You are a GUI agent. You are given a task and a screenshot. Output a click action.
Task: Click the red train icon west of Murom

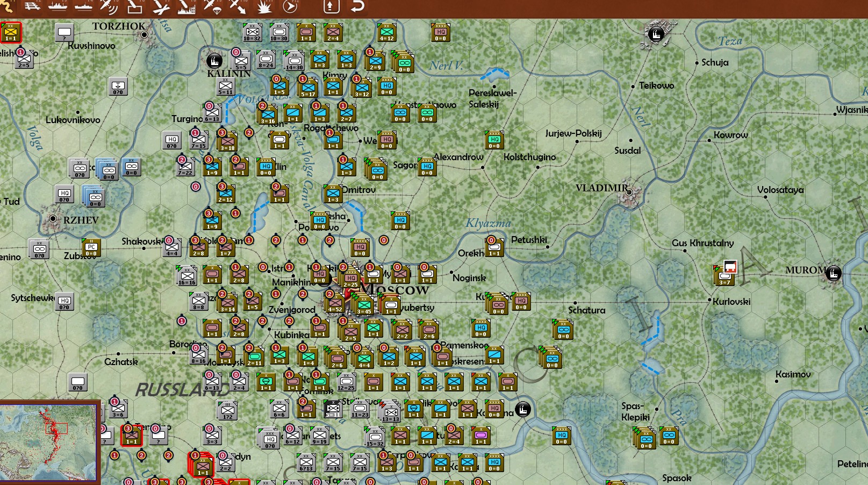coord(730,267)
